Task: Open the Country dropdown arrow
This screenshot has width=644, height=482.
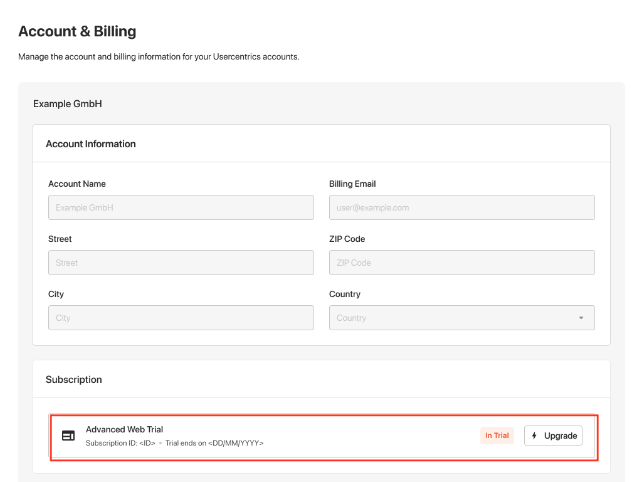Action: [x=581, y=318]
